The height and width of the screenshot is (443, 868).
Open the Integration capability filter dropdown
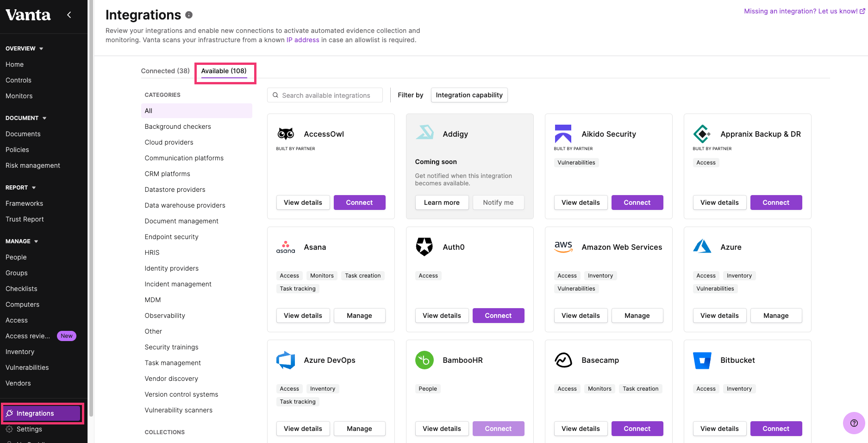pos(469,95)
